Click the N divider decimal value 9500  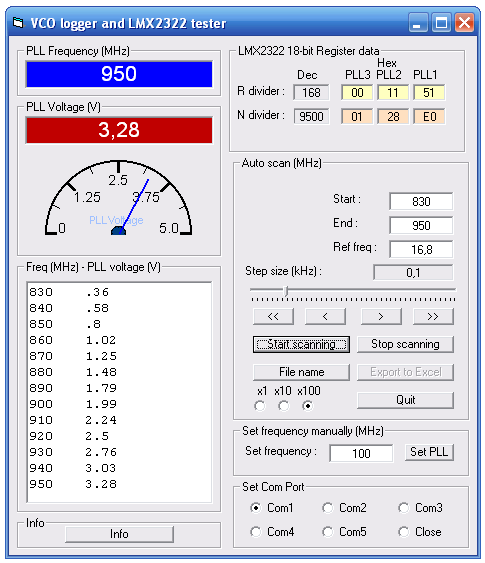coord(311,116)
